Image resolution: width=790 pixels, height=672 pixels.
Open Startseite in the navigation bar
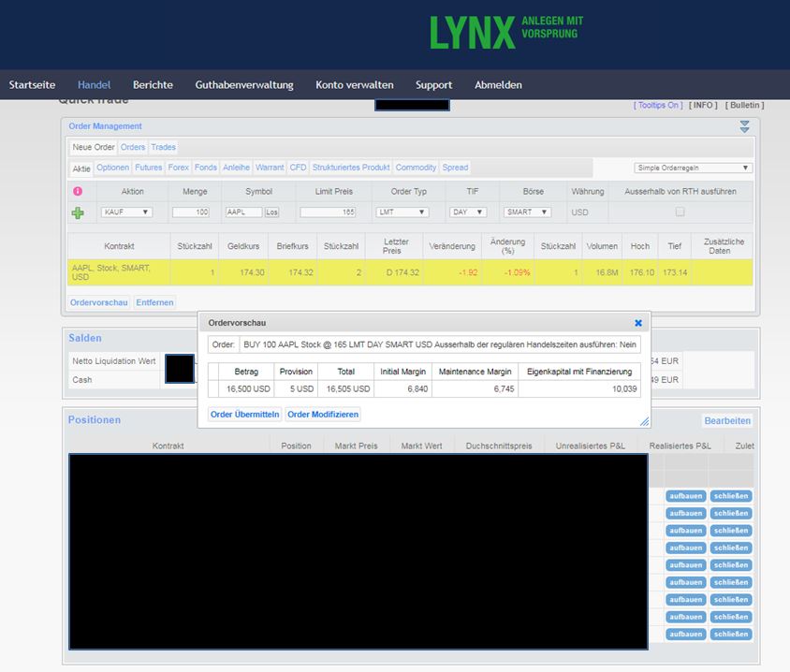tap(32, 84)
